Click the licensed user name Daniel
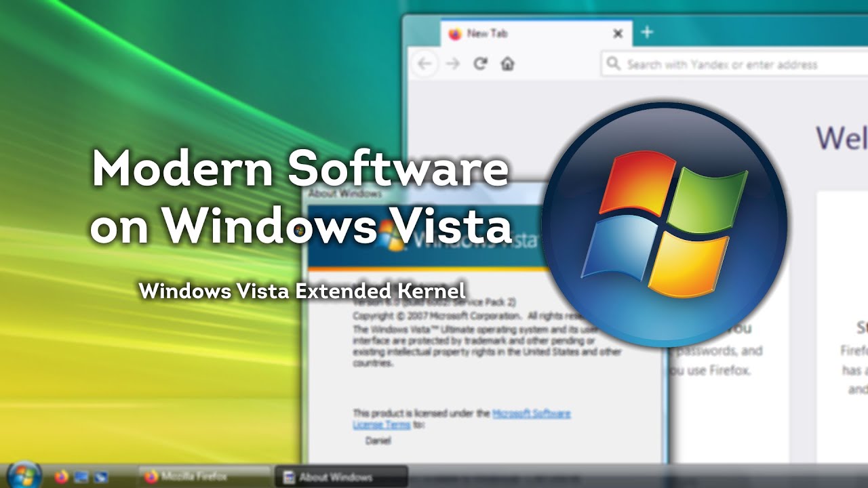This screenshot has height=488, width=868. (x=378, y=441)
